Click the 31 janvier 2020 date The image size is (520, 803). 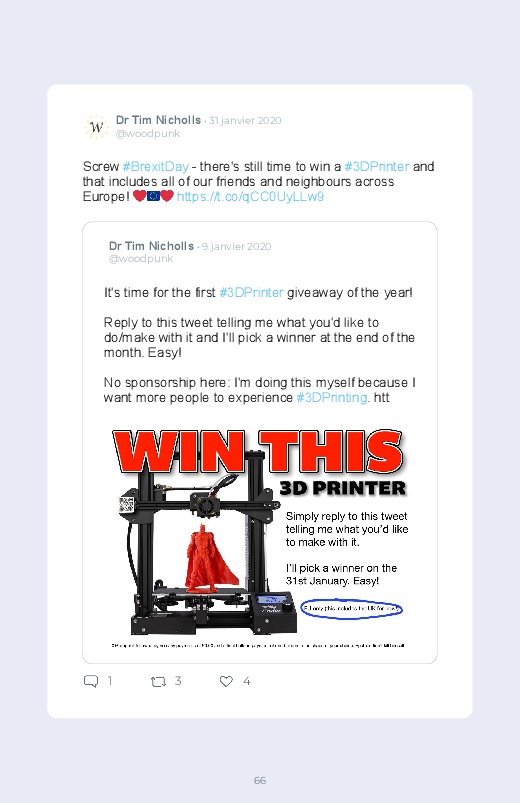click(x=245, y=120)
